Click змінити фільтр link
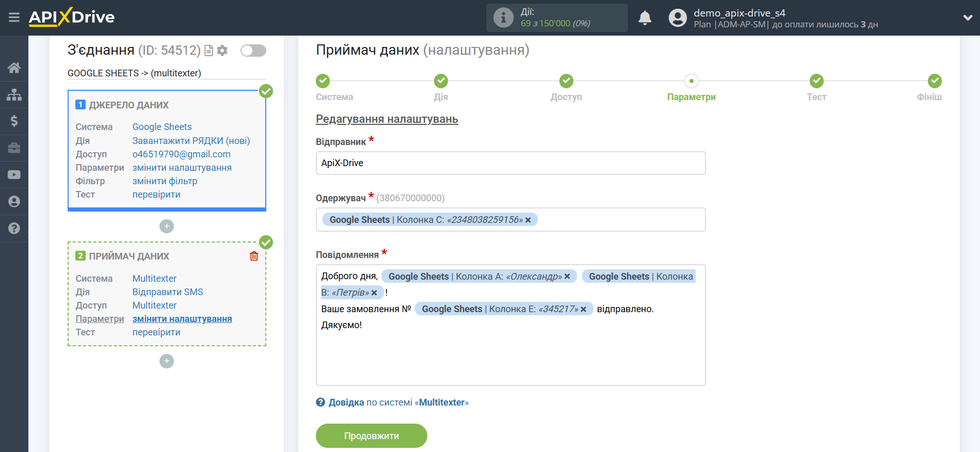980x452 pixels. tap(165, 181)
